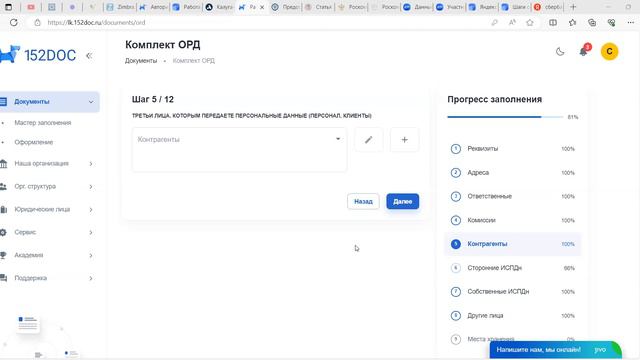
Task: Click the step 6 circle icon
Action: [x=456, y=268]
